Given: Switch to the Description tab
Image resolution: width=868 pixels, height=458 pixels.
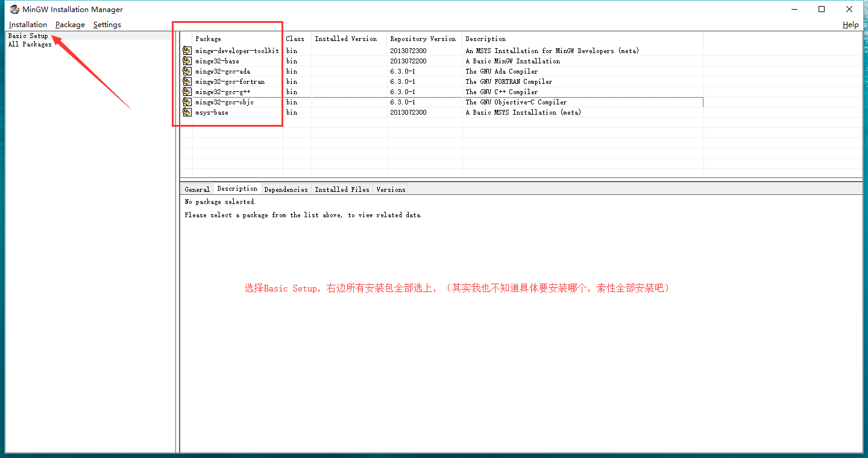Looking at the screenshot, I should 237,188.
